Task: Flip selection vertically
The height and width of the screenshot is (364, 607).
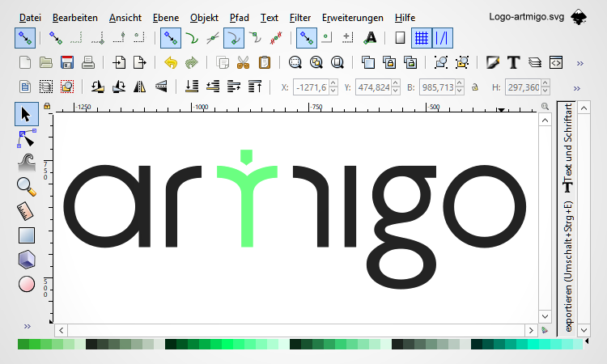Action: 161,87
